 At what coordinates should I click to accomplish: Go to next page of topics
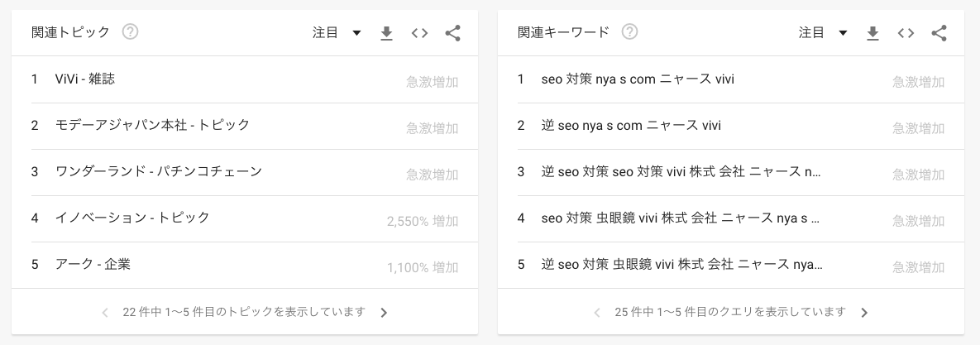click(x=384, y=313)
